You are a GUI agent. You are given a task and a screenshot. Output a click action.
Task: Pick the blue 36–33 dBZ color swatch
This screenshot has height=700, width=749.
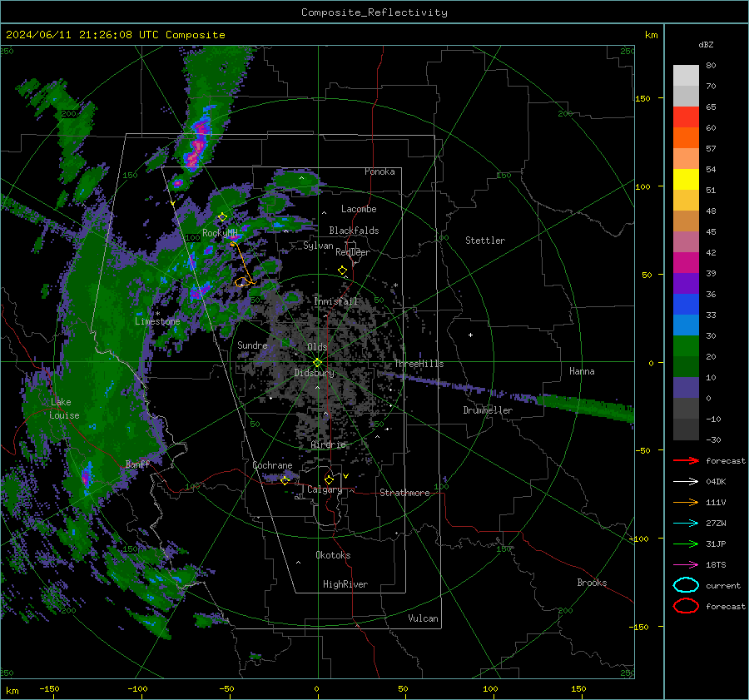coord(686,304)
